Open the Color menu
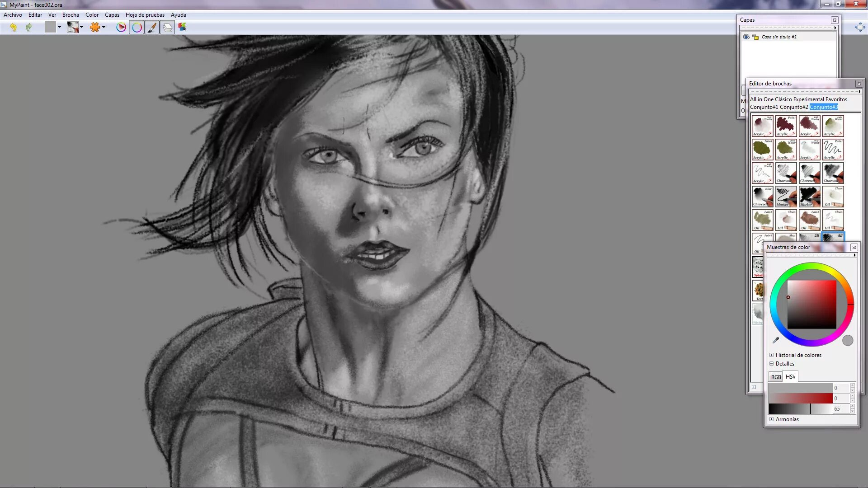 tap(92, 15)
